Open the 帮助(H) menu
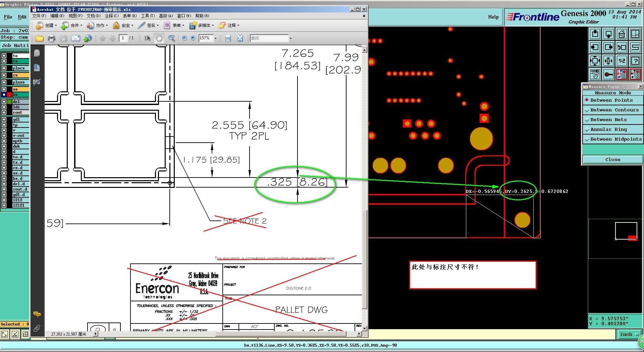 click(x=202, y=16)
